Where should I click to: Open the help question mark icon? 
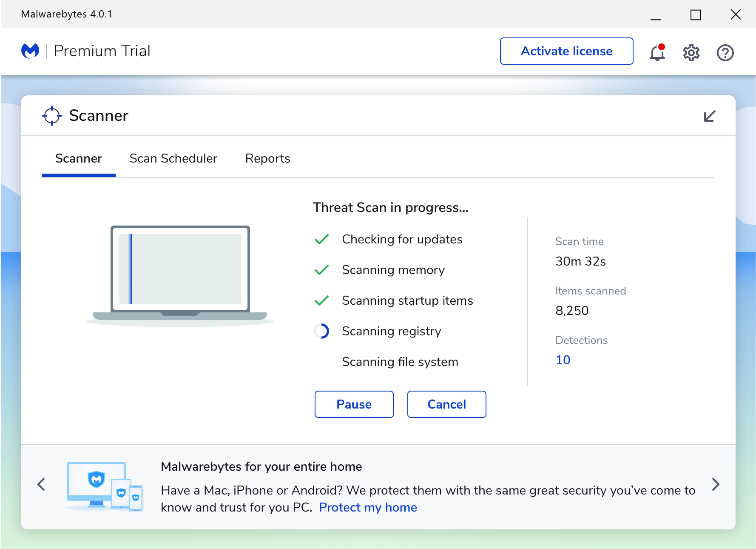pyautogui.click(x=725, y=53)
